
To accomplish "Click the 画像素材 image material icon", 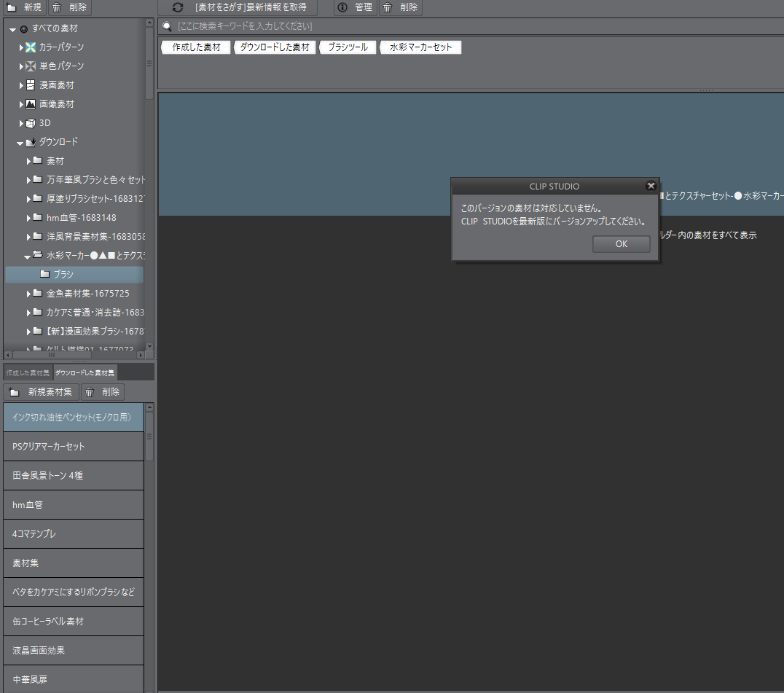I will click(31, 104).
